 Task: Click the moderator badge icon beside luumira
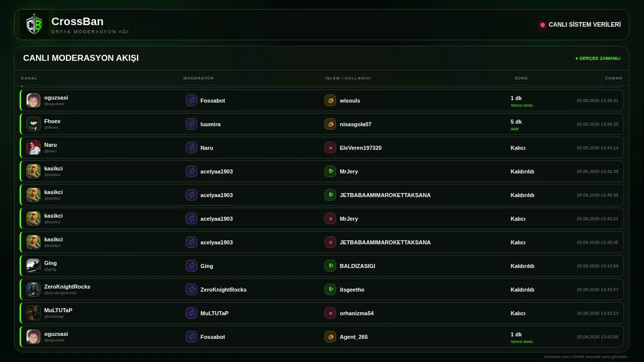(x=191, y=124)
